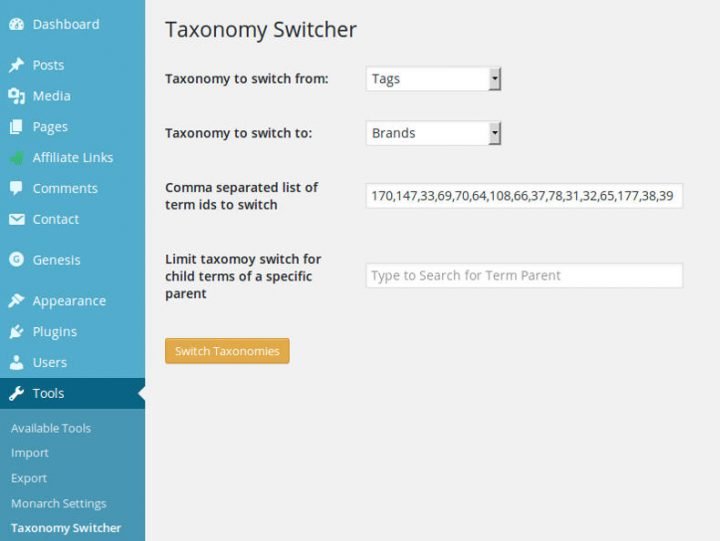Open the Export submenu link
Image resolution: width=720 pixels, height=541 pixels.
pos(29,478)
